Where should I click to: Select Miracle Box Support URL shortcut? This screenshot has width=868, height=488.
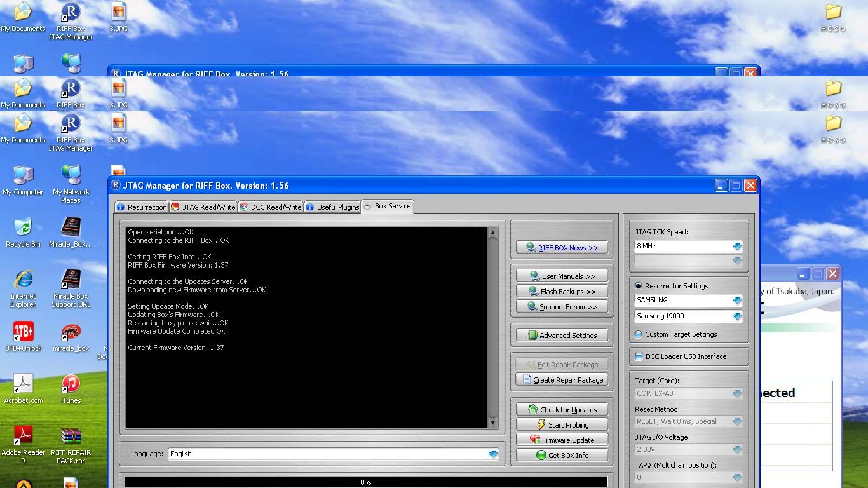click(x=71, y=289)
